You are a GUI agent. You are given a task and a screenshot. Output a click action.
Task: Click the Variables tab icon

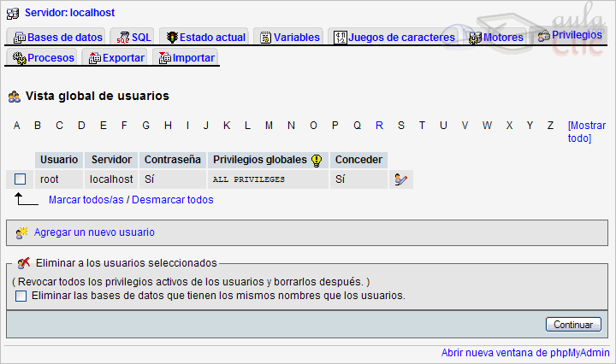coord(265,38)
